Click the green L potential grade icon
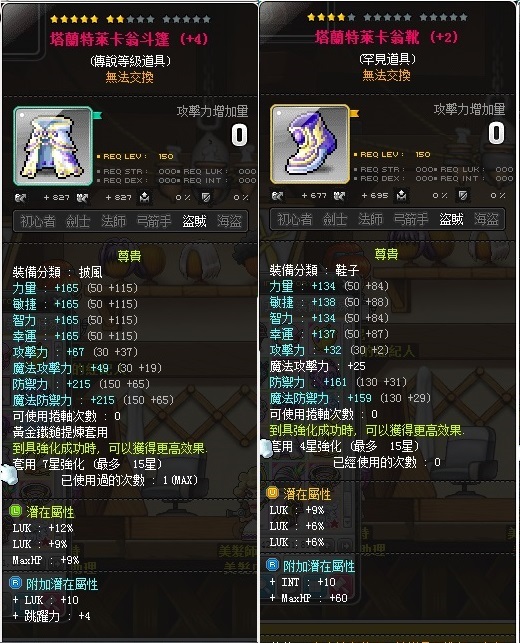The height and width of the screenshot is (643, 520). click(x=15, y=511)
